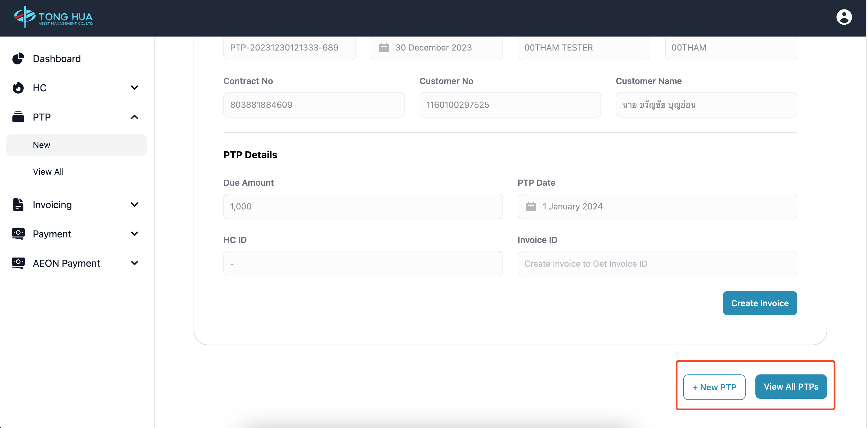Click the Payment cash icon

(18, 233)
